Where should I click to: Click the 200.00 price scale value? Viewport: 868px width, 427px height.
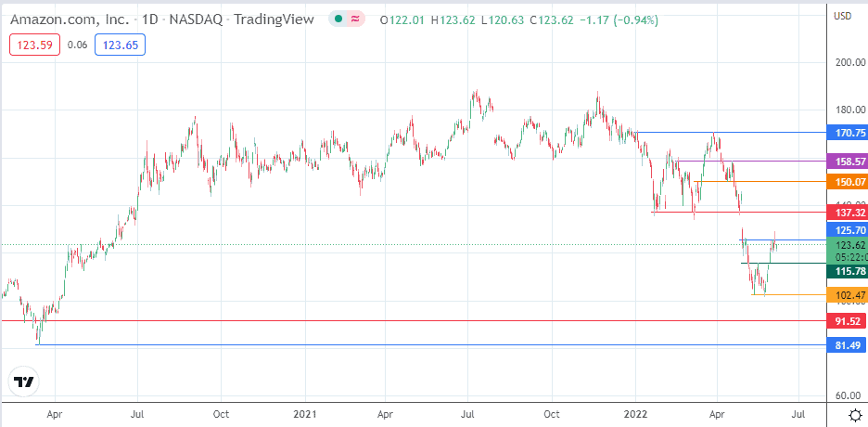coord(849,62)
